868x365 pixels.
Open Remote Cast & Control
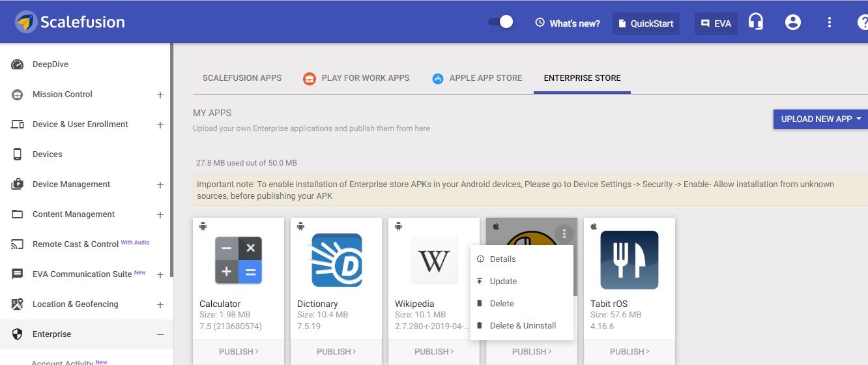(76, 244)
